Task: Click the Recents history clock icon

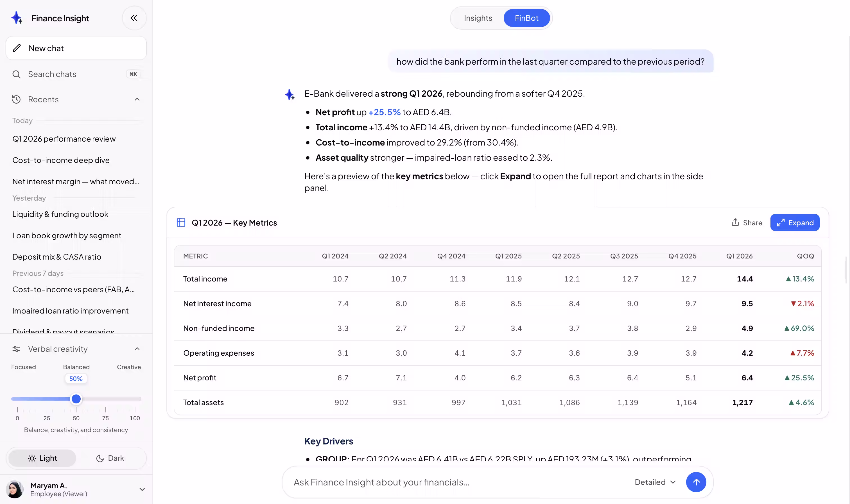Action: click(x=16, y=99)
